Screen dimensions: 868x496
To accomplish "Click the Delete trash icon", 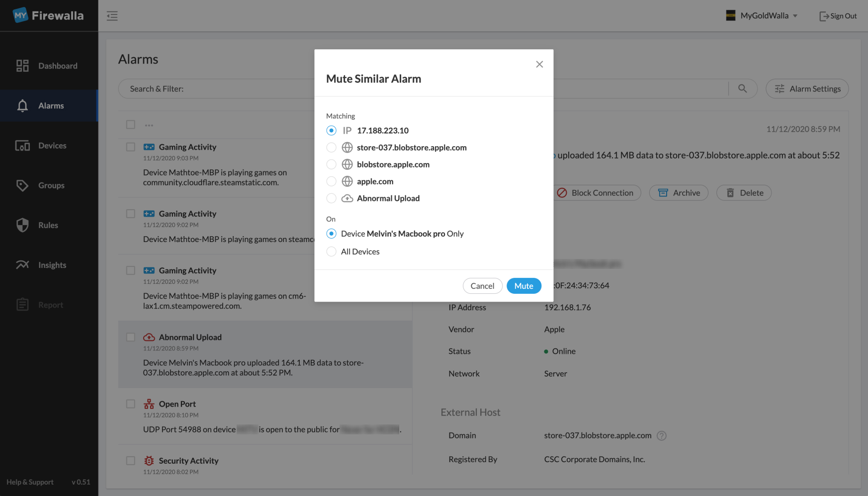I will coord(730,193).
